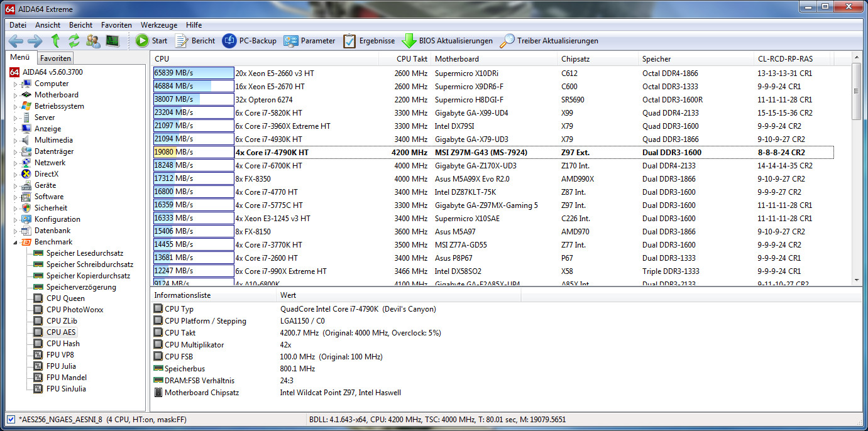Viewport: 868px width, 431px height.
Task: Select the 4x Core i7-4790K HT row
Action: point(493,153)
